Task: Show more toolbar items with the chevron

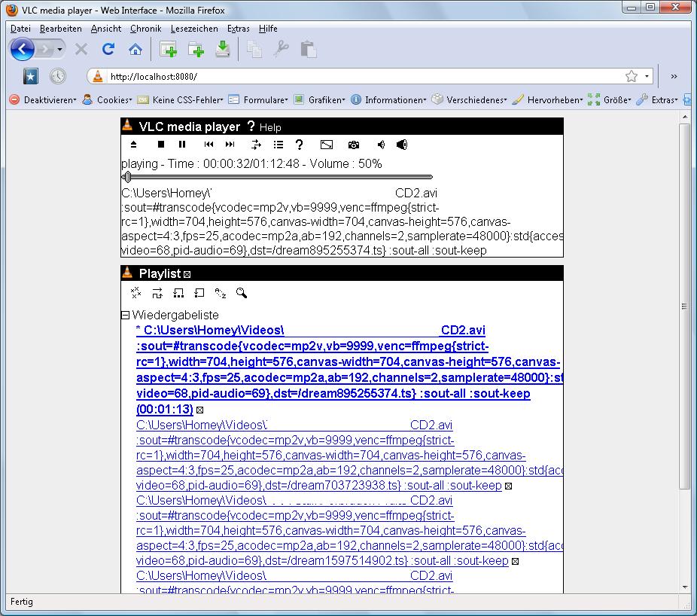Action: click(x=674, y=77)
